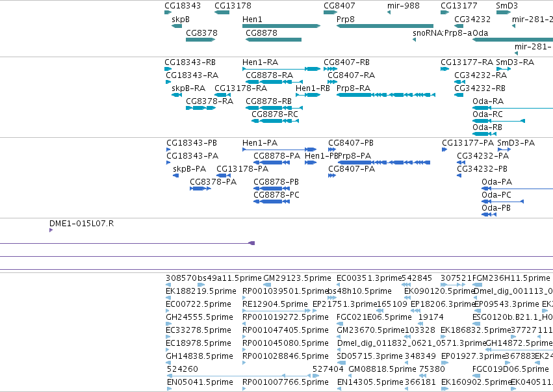553x392 pixels.
Task: Select the SmD3-RA transcript label
Action: tap(515, 62)
